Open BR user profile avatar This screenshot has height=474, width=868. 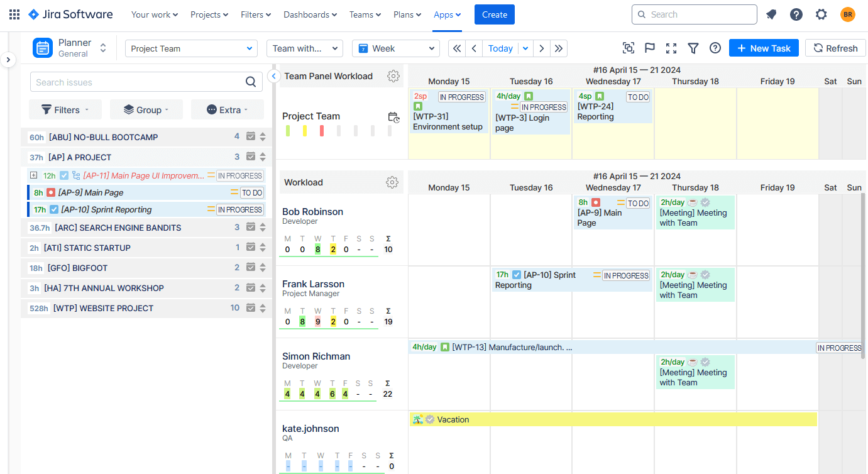[x=848, y=14]
